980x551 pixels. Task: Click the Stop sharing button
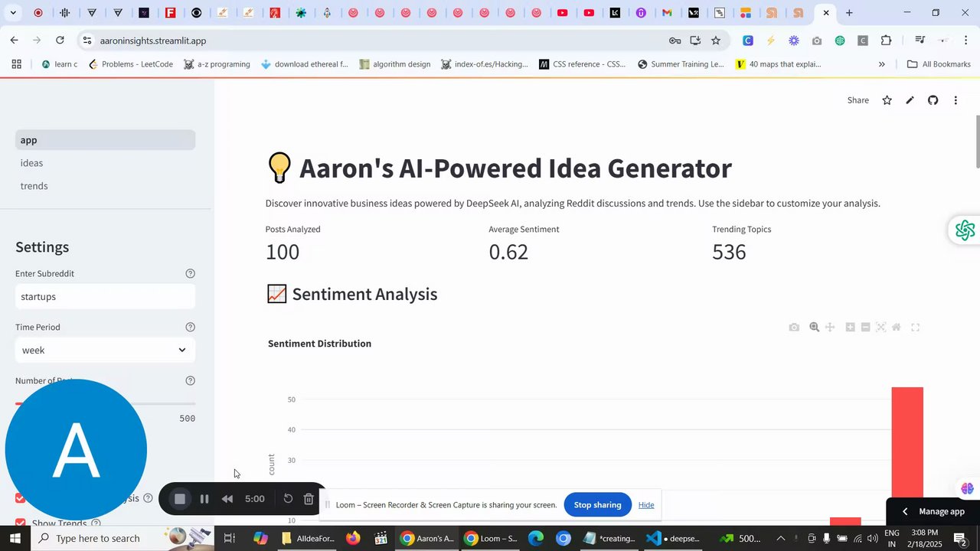[597, 505]
